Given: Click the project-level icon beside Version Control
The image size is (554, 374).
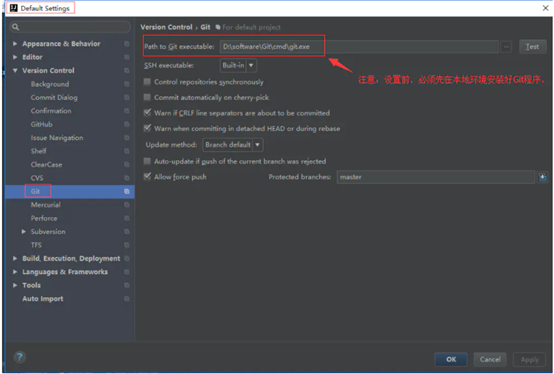Looking at the screenshot, I should (126, 71).
